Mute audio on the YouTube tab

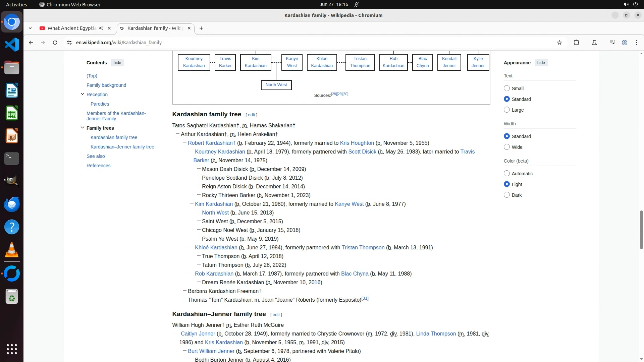click(101, 28)
